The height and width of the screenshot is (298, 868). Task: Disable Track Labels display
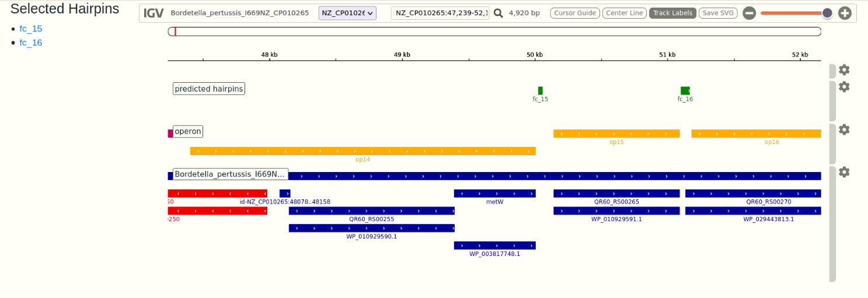pos(672,13)
